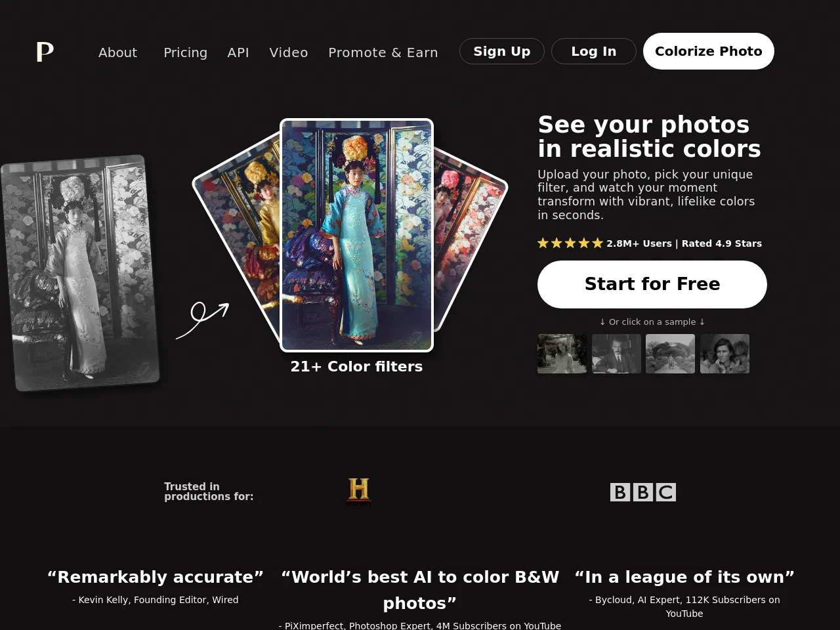Viewport: 840px width, 630px height.
Task: Click the curly arrow graphic
Action: click(202, 320)
